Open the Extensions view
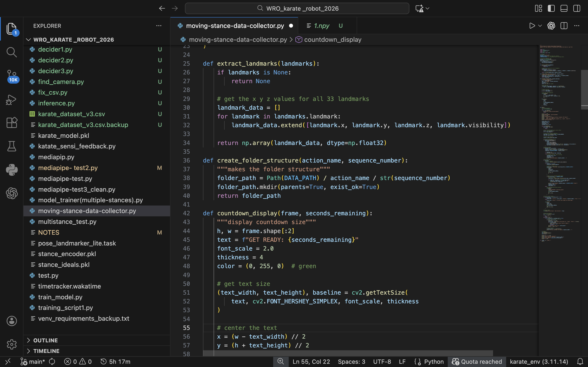The image size is (588, 367). pyautogui.click(x=11, y=123)
